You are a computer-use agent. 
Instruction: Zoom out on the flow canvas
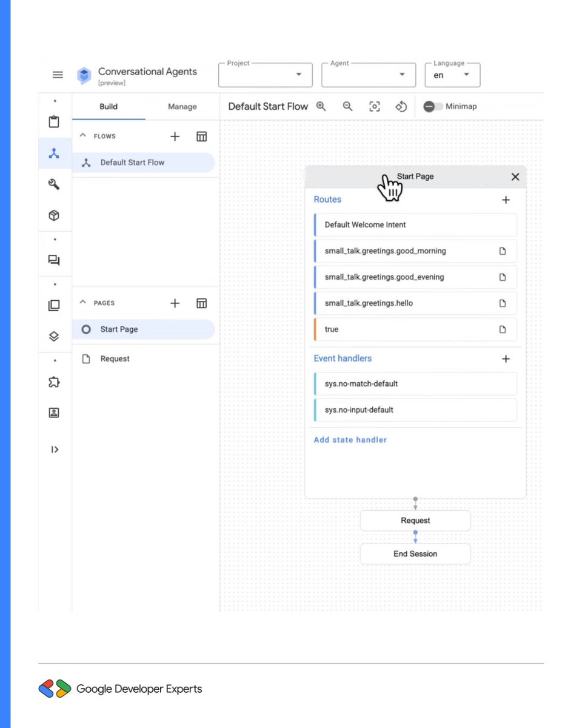click(x=348, y=106)
